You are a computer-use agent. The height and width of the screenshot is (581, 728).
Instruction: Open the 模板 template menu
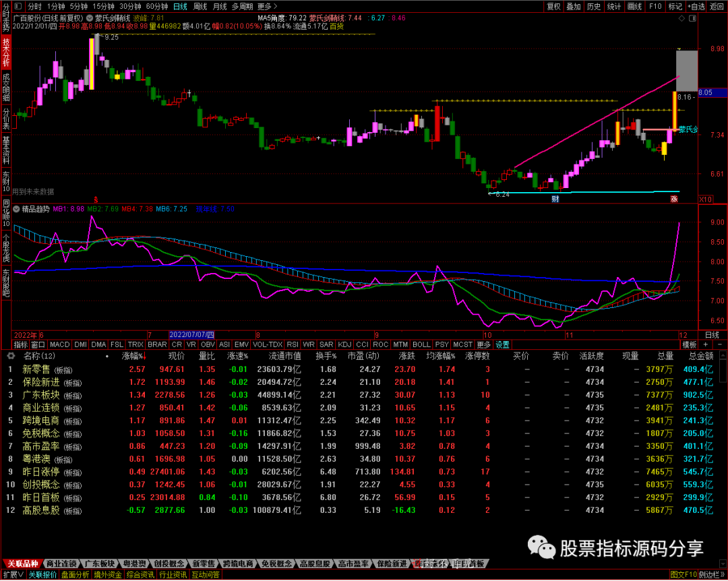tap(690, 344)
